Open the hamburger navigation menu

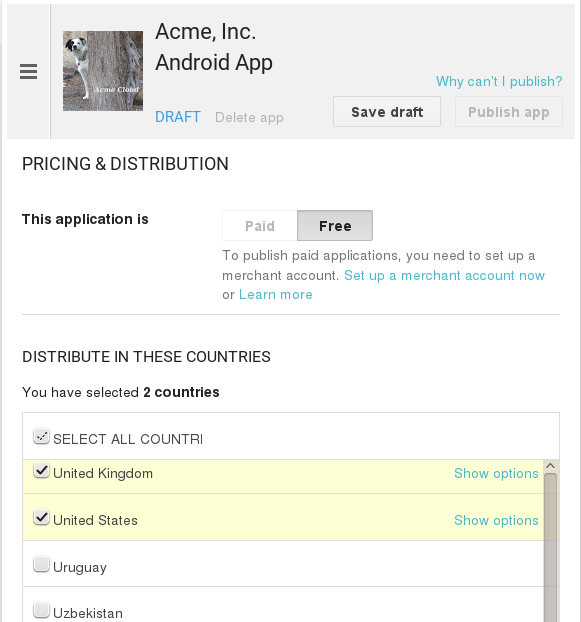[29, 72]
